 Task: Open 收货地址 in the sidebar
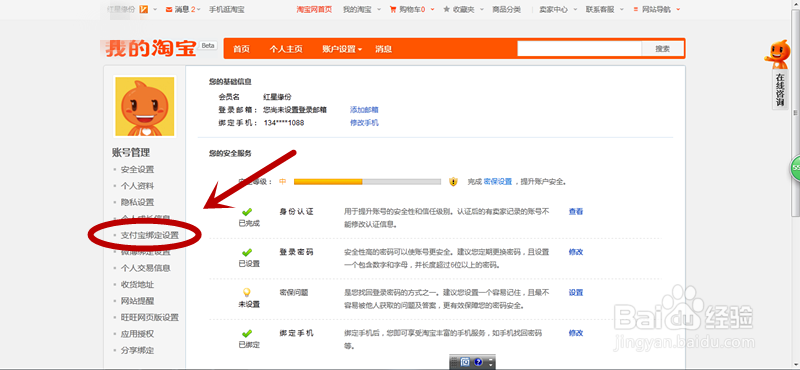[x=137, y=285]
